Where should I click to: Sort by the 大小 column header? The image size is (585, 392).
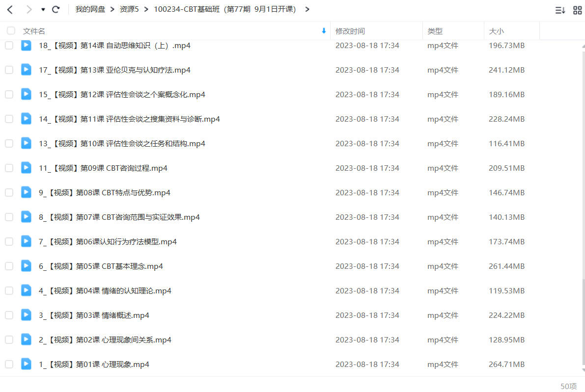click(x=496, y=31)
